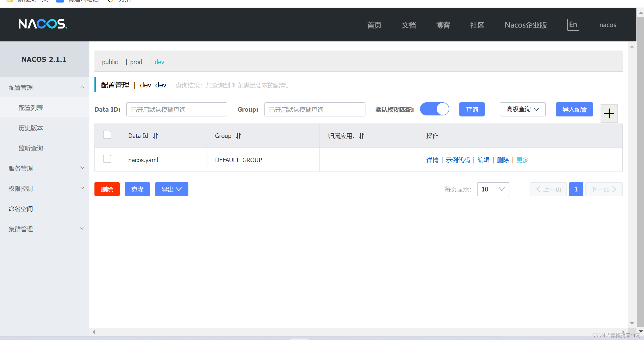Click the NACOS 2.1.1 version label
The width and height of the screenshot is (644, 340).
pos(44,59)
